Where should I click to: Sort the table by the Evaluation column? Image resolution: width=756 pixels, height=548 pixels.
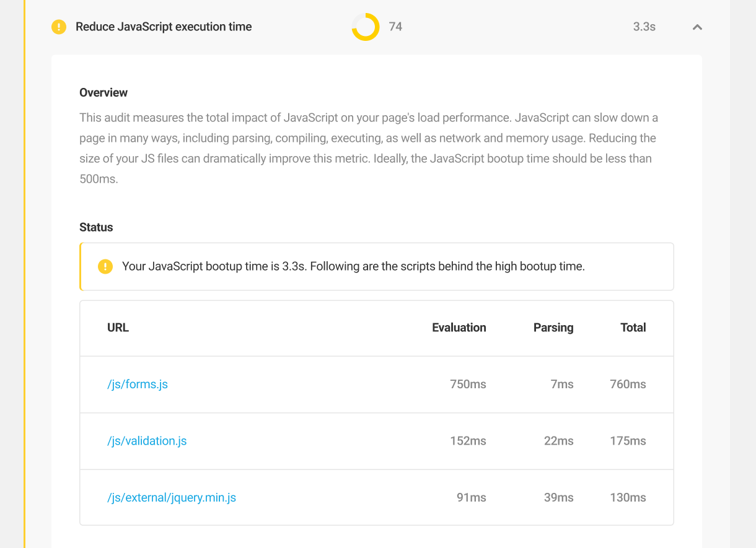(459, 328)
